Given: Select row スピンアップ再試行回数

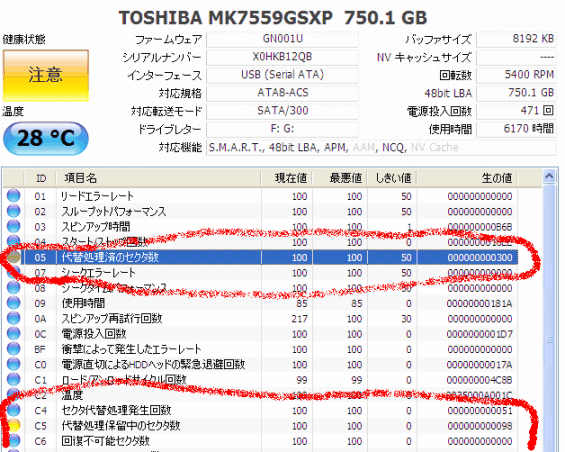Looking at the screenshot, I should pos(261,319).
